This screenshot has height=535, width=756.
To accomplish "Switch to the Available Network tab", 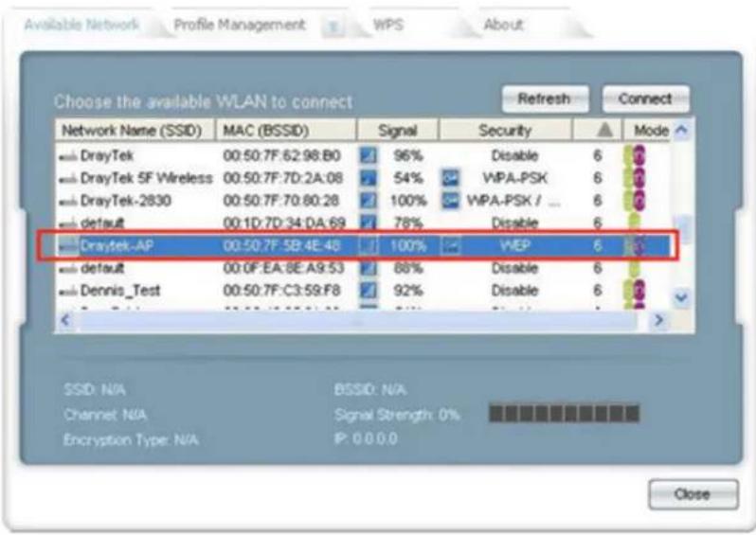I will (x=82, y=24).
